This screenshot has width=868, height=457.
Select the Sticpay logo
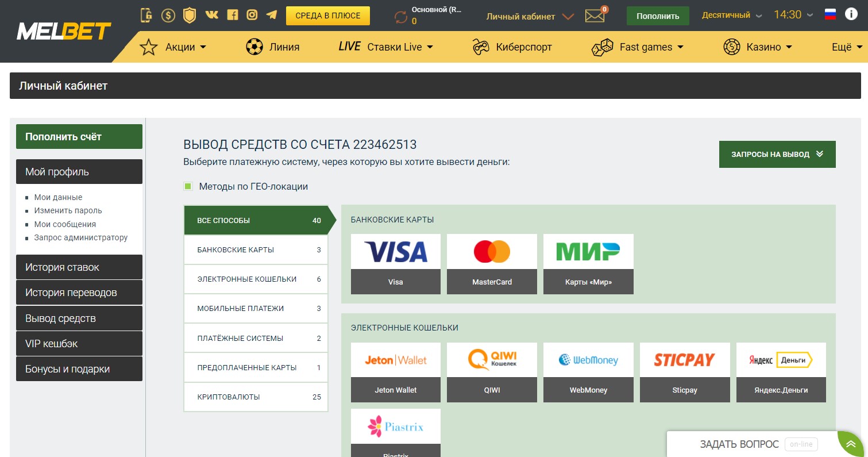point(685,360)
